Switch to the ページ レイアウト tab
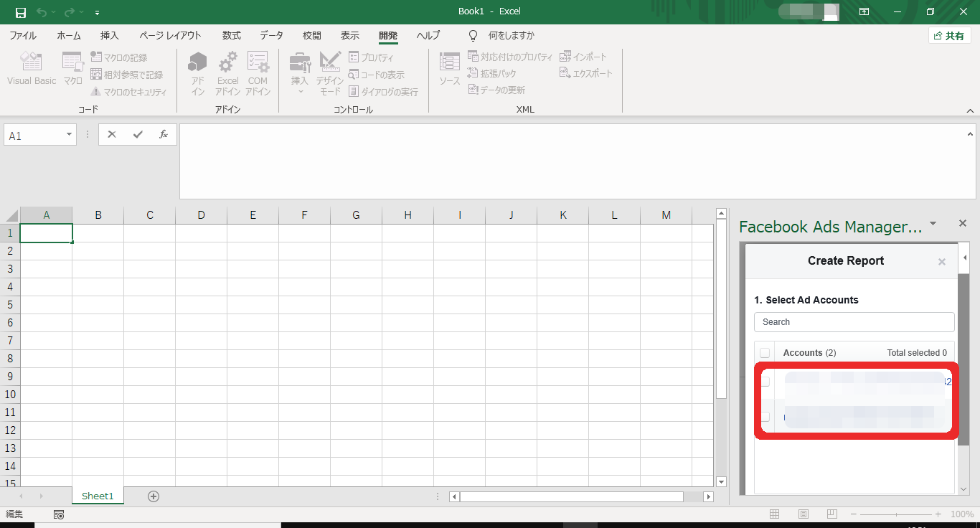Image resolution: width=980 pixels, height=528 pixels. [170, 35]
